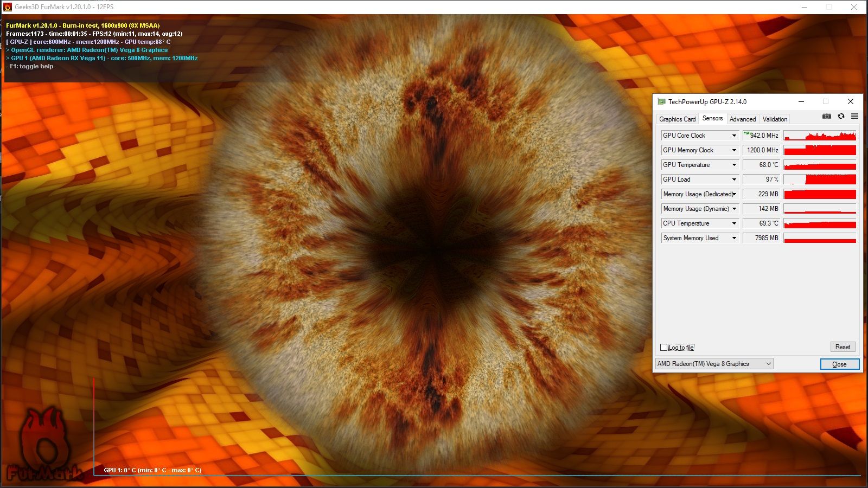Click the GPU-Z screenshot camera icon
The image size is (868, 488).
[826, 116]
